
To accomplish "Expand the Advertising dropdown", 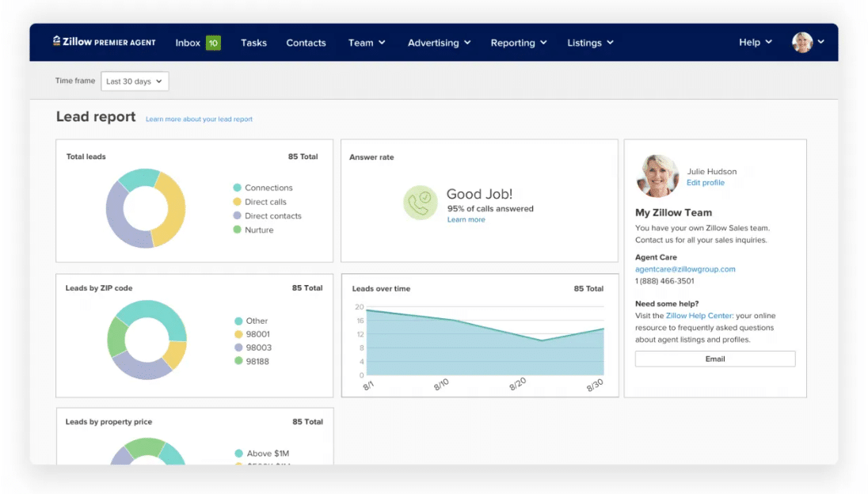I will tap(439, 43).
